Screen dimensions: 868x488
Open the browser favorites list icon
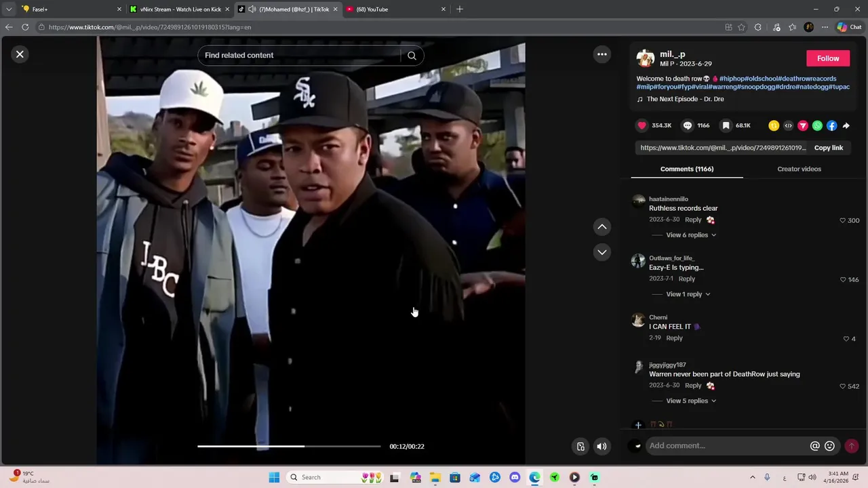792,27
